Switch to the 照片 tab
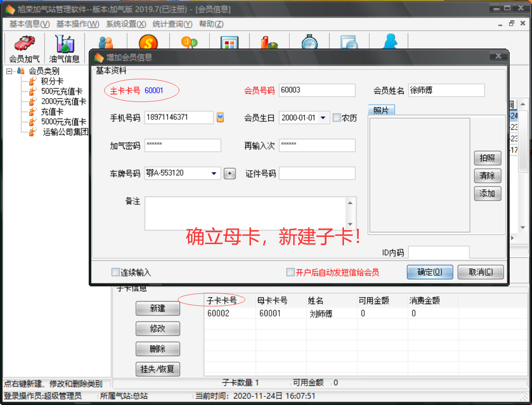The height and width of the screenshot is (405, 532). (x=381, y=109)
